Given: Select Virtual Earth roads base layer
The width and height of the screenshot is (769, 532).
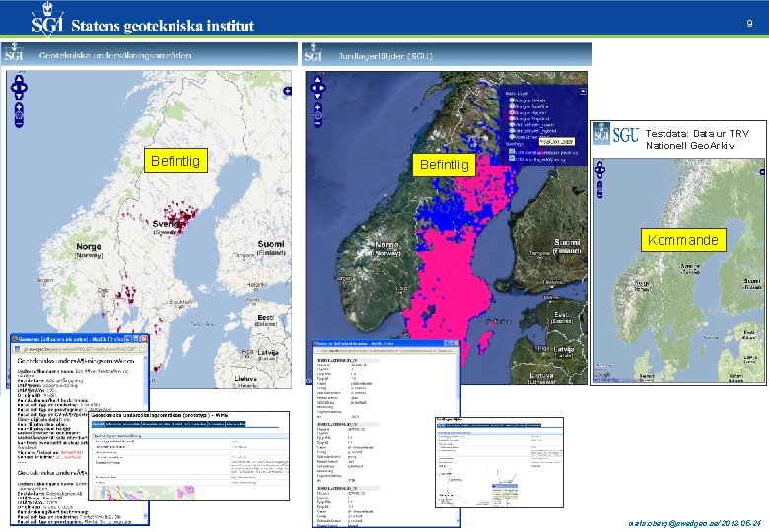Looking at the screenshot, I should [x=512, y=125].
